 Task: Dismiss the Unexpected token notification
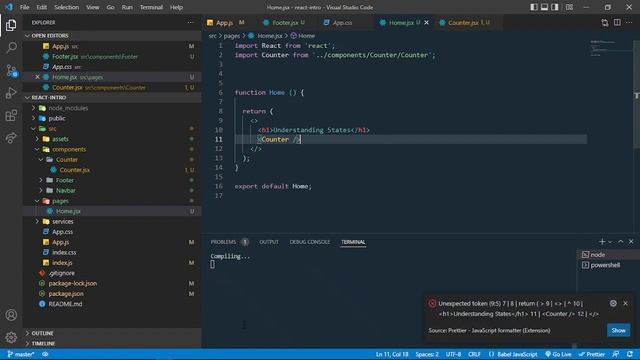tap(625, 303)
